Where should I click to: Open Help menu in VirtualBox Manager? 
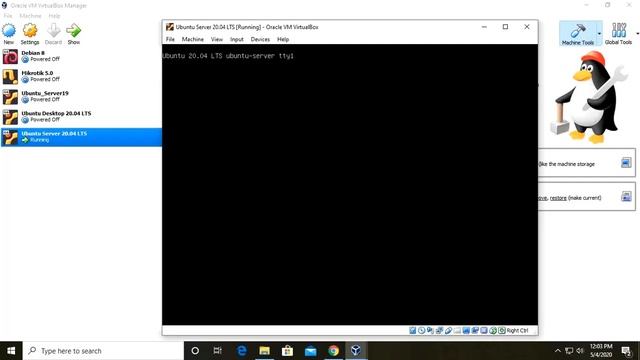pyautogui.click(x=54, y=16)
